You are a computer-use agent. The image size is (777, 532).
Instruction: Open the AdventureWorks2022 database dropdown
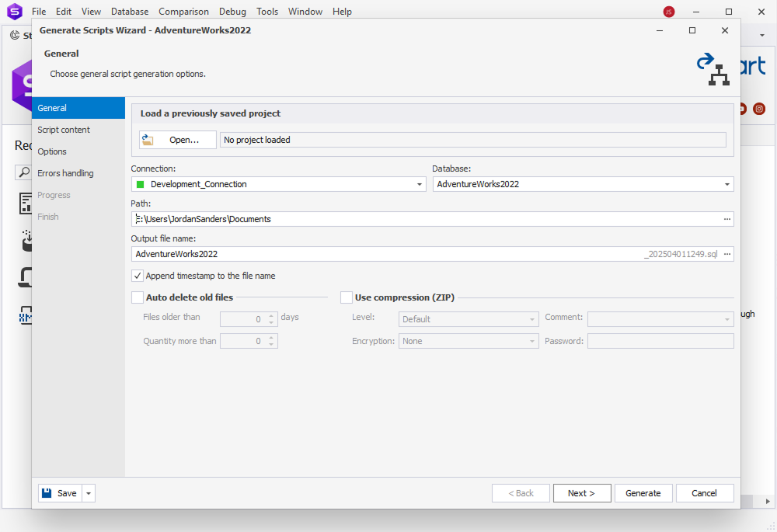[x=726, y=184]
